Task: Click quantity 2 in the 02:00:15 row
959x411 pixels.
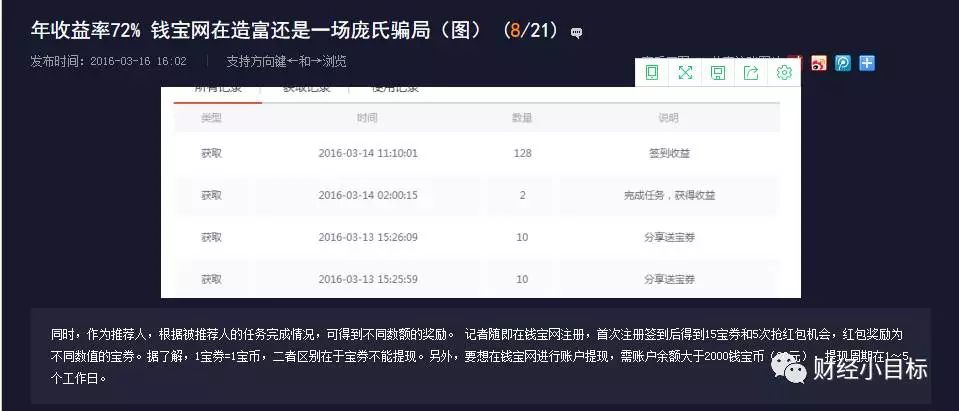Action: (522, 195)
